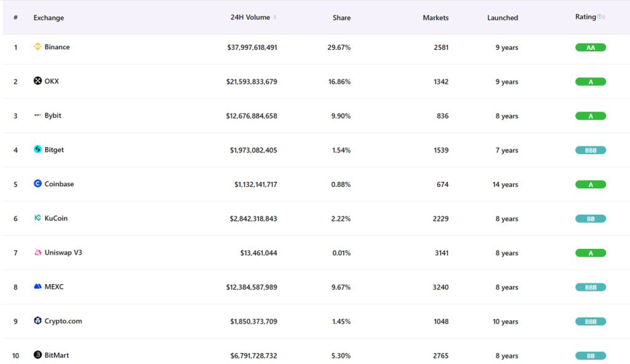Select volume $6,791,728,732

pos(253,355)
